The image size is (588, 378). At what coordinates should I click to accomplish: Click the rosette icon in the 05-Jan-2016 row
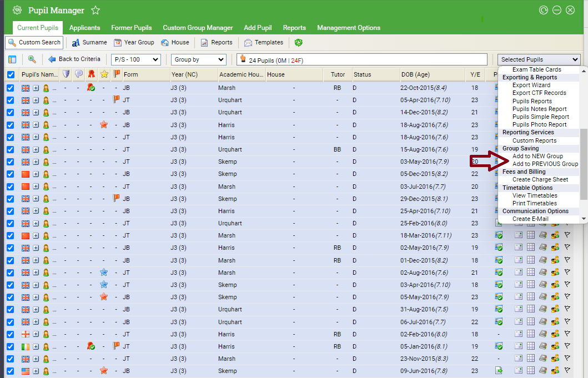click(91, 346)
